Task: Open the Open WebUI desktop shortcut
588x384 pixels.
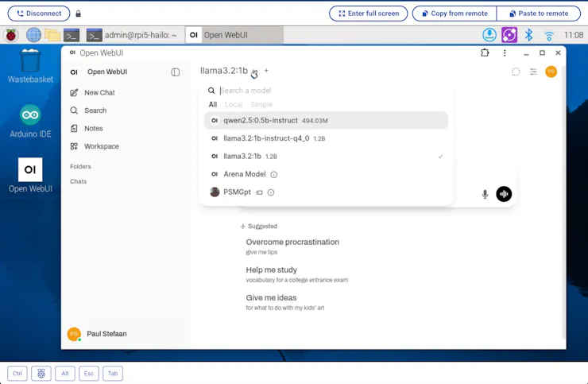Action: pos(30,175)
